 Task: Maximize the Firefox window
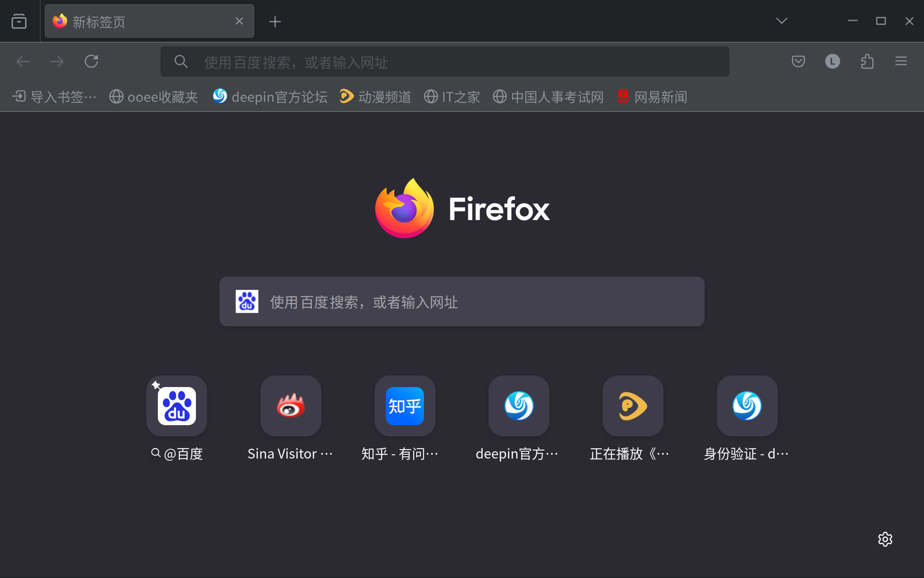881,21
